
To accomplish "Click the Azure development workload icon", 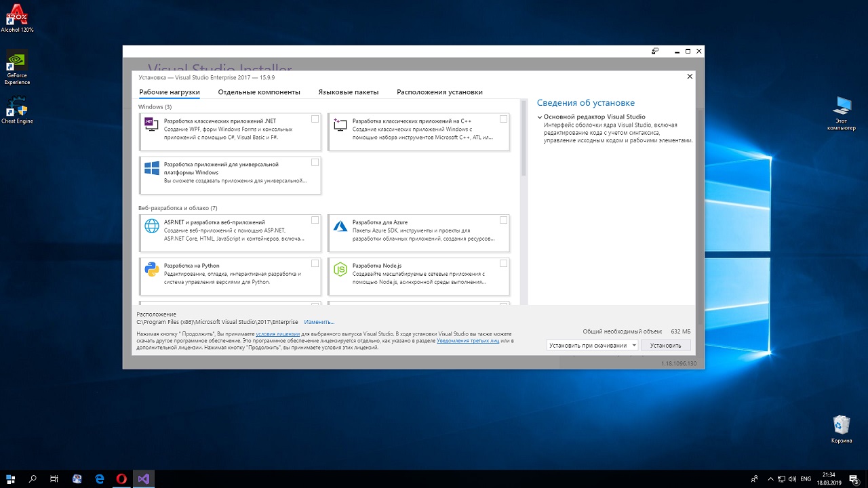I will point(340,226).
